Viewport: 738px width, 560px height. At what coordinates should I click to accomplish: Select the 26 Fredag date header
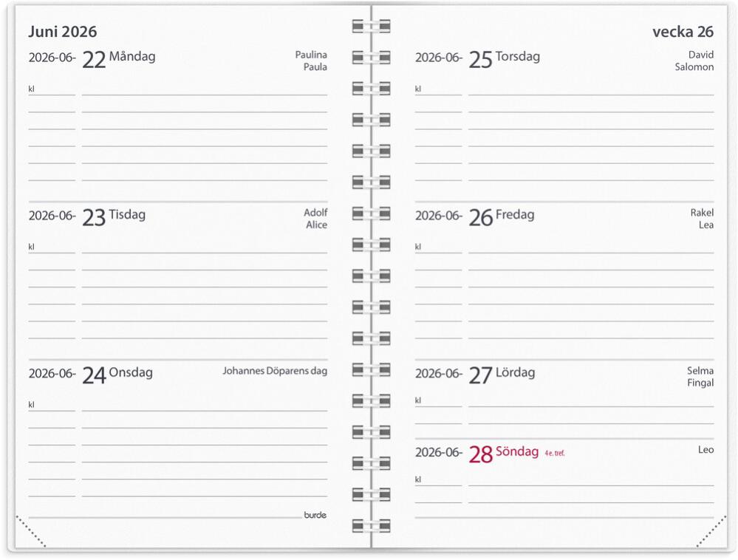click(x=501, y=216)
